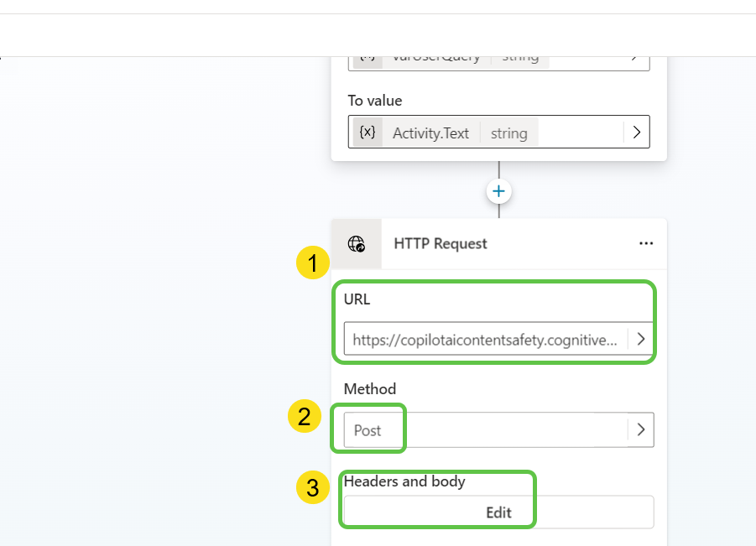Image resolution: width=756 pixels, height=546 pixels.
Task: Open the chevron on the VarUserQuery row
Action: 635,56
